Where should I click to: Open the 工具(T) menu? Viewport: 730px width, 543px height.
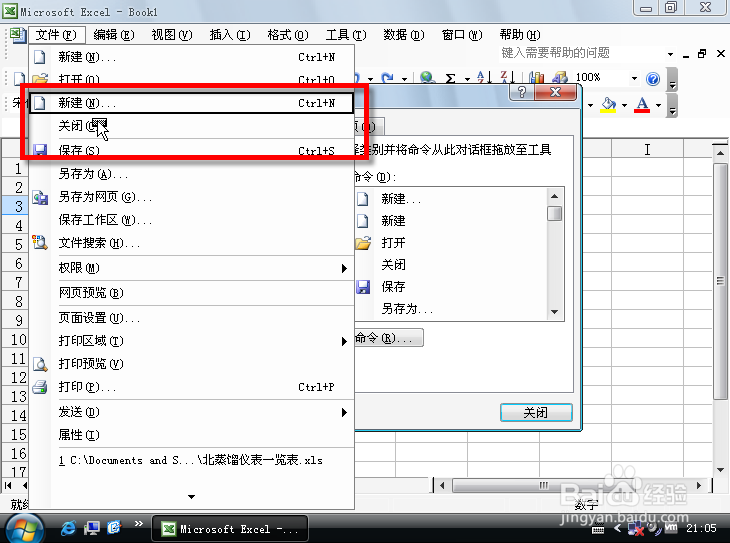tap(346, 35)
